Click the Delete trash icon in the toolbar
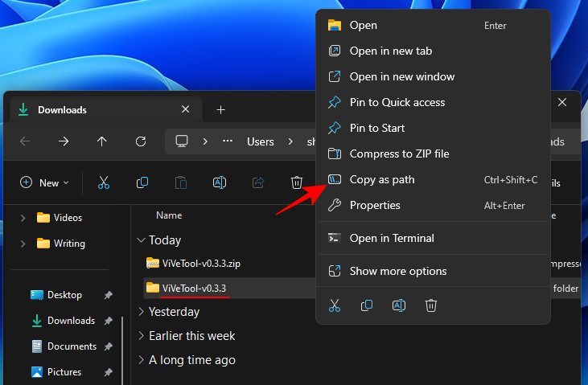This screenshot has width=588, height=385. (297, 182)
